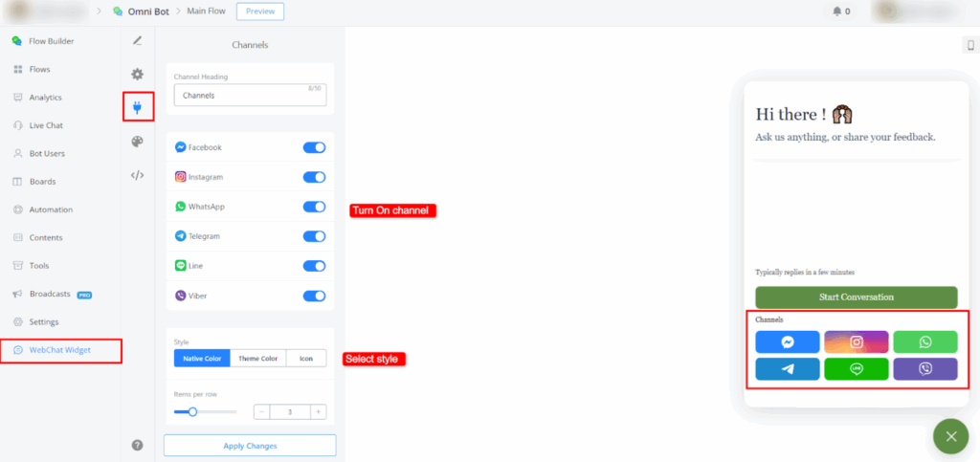Toggle the Facebook channel switch

[314, 147]
